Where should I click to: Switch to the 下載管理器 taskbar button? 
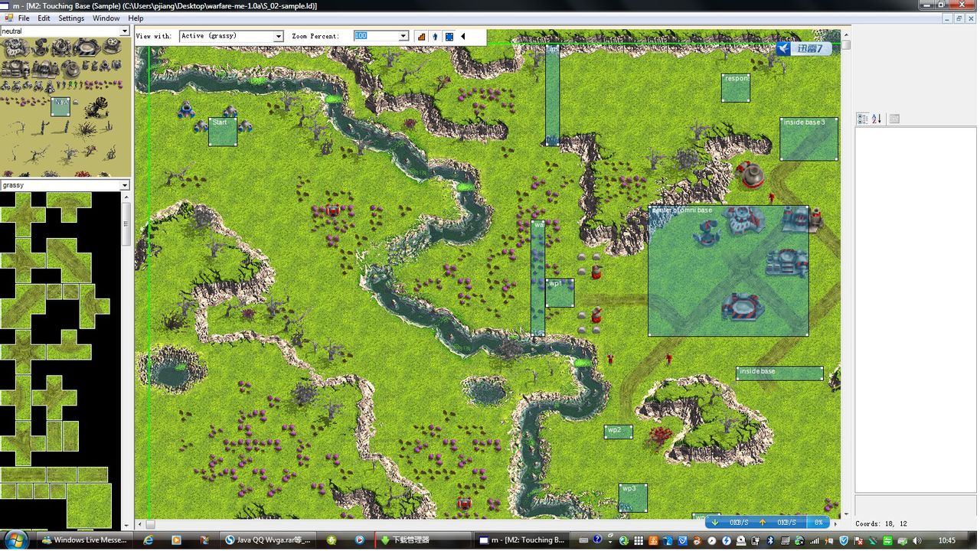423,540
